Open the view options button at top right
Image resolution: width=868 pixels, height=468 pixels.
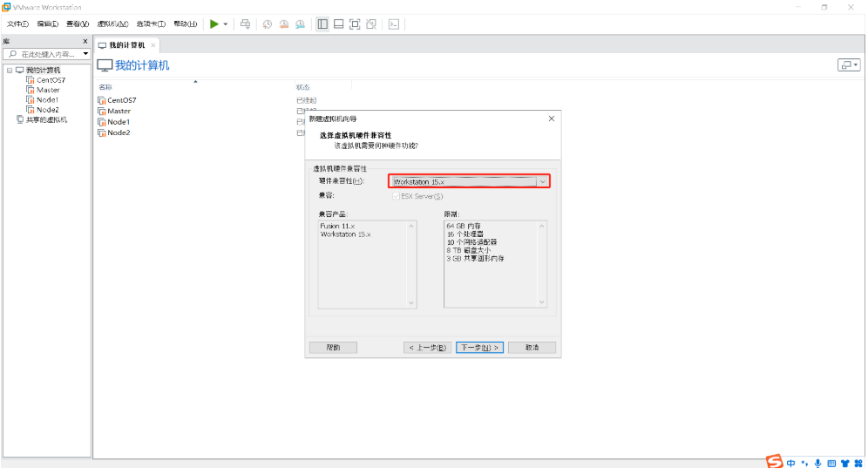849,64
